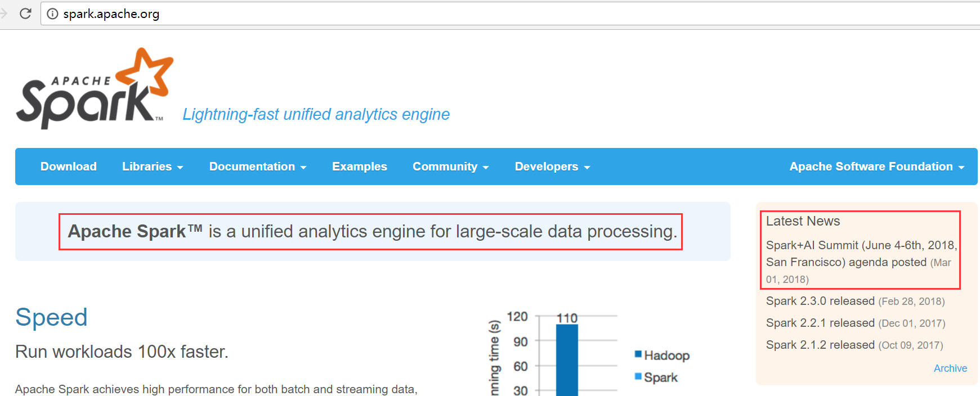980x396 pixels.
Task: Click the browser reload icon
Action: [25, 13]
